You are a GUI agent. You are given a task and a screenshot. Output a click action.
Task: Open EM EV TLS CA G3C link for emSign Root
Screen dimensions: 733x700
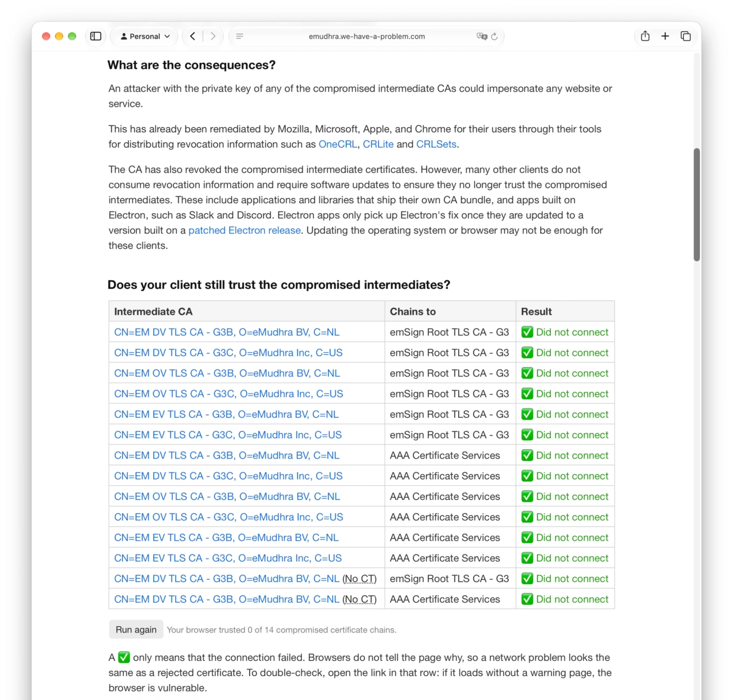coord(228,435)
